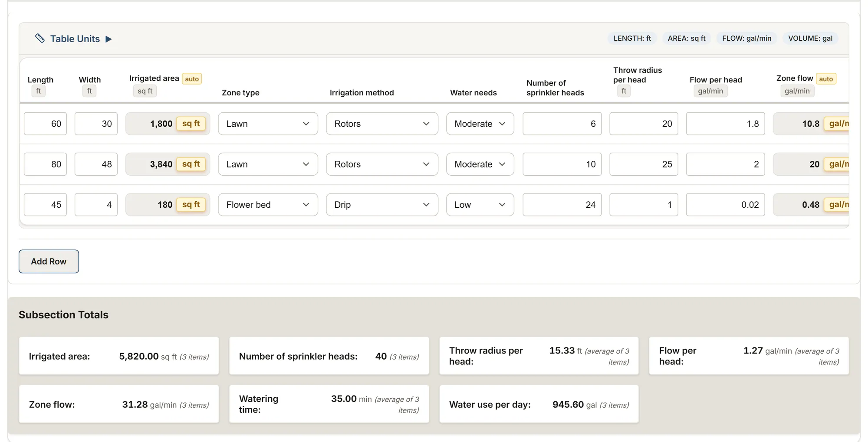Image resolution: width=868 pixels, height=442 pixels.
Task: Click the 945.60 water use per day value
Action: [568, 404]
